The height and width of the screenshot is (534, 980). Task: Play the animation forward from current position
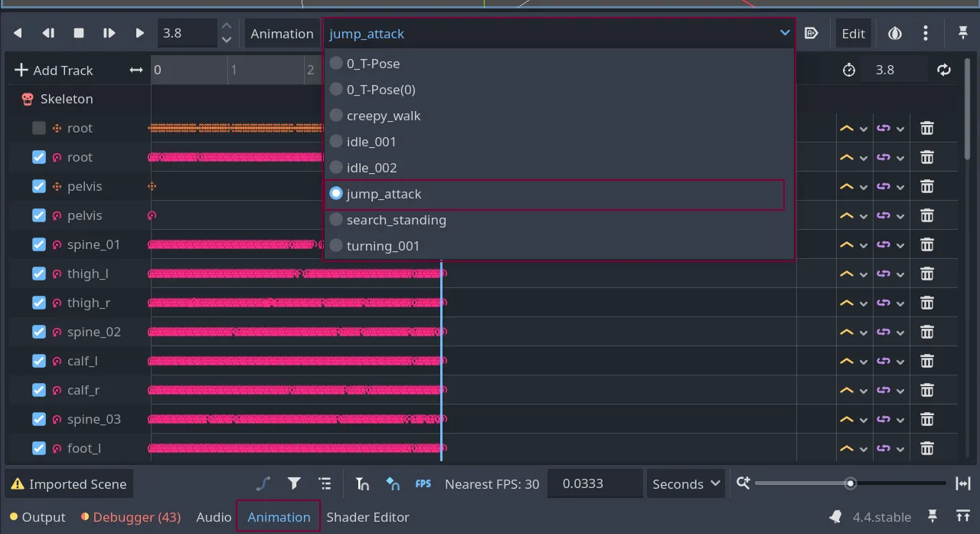click(139, 33)
